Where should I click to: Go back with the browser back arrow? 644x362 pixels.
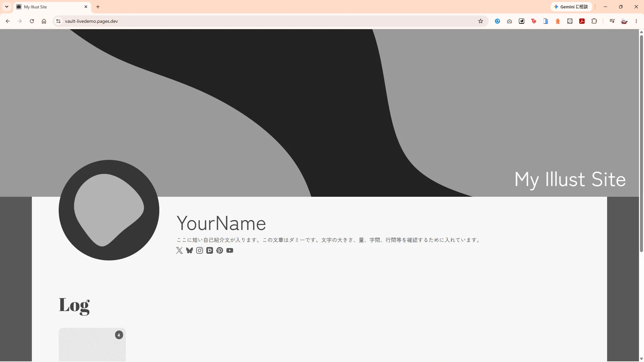point(8,21)
